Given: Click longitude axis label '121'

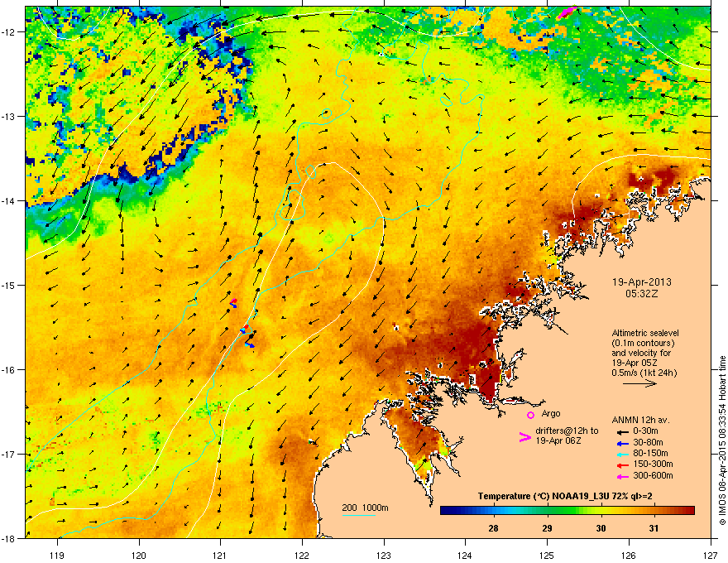Looking at the screenshot, I should point(220,555).
